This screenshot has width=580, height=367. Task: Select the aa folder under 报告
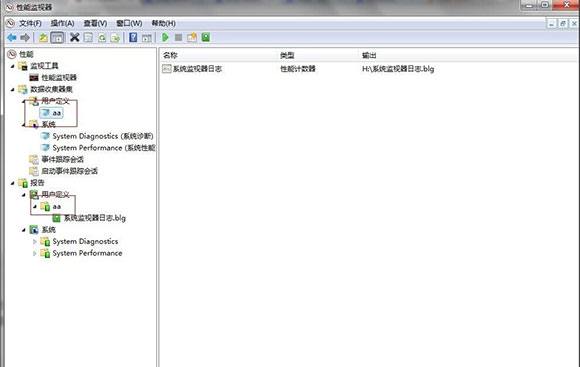pyautogui.click(x=56, y=206)
